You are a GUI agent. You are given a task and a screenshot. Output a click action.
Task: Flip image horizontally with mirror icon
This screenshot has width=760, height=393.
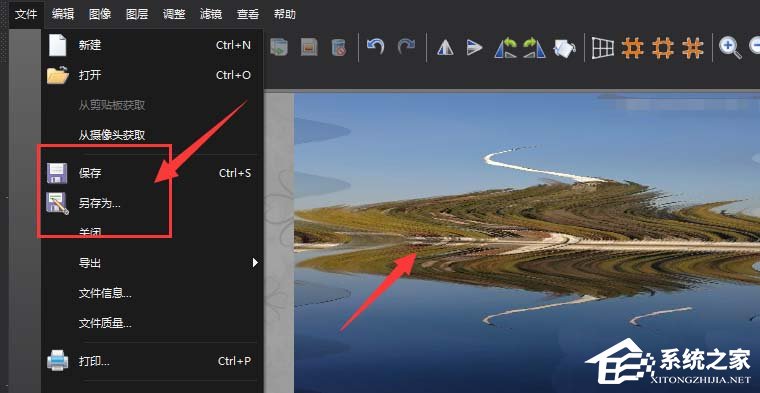[x=445, y=48]
